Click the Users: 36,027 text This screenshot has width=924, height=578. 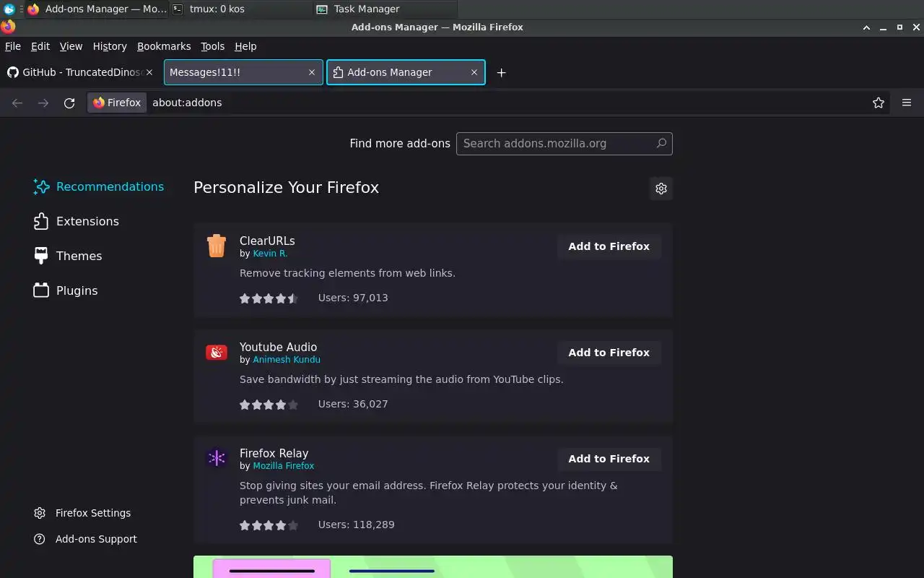(353, 404)
